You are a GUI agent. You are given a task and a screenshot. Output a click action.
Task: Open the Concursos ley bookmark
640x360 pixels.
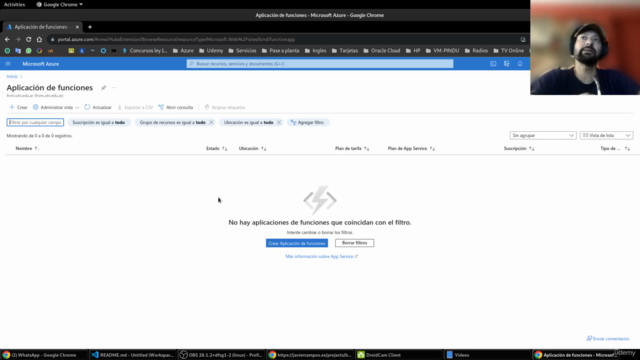pos(145,51)
